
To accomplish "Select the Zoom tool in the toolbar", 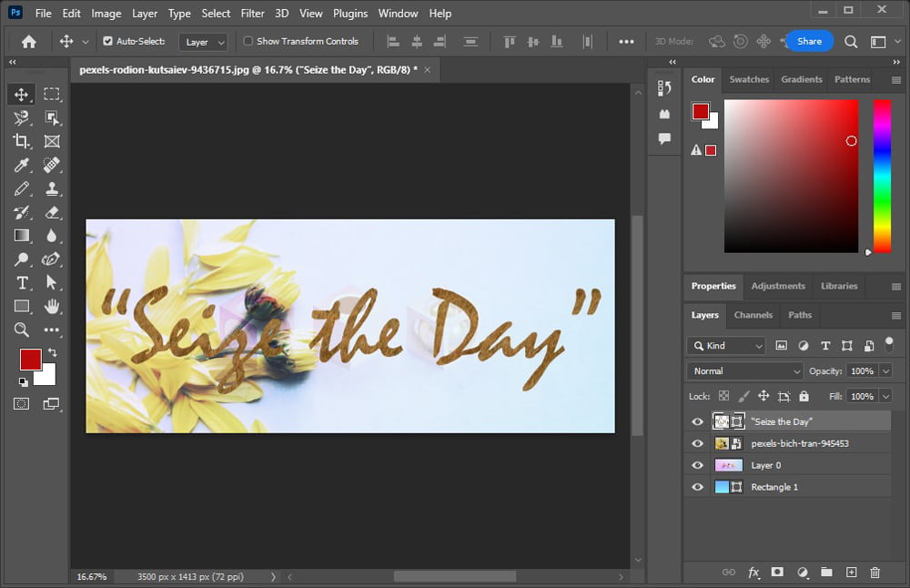I will 22,330.
